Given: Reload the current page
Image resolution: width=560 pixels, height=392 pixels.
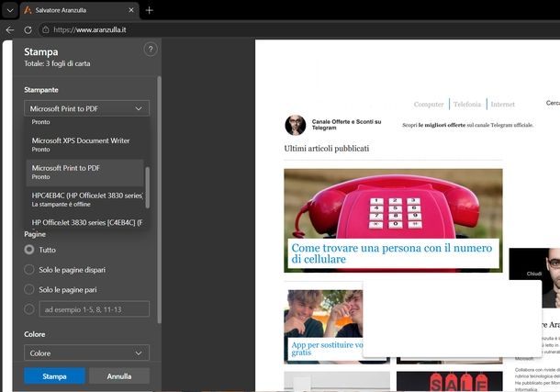Looking at the screenshot, I should pos(28,30).
